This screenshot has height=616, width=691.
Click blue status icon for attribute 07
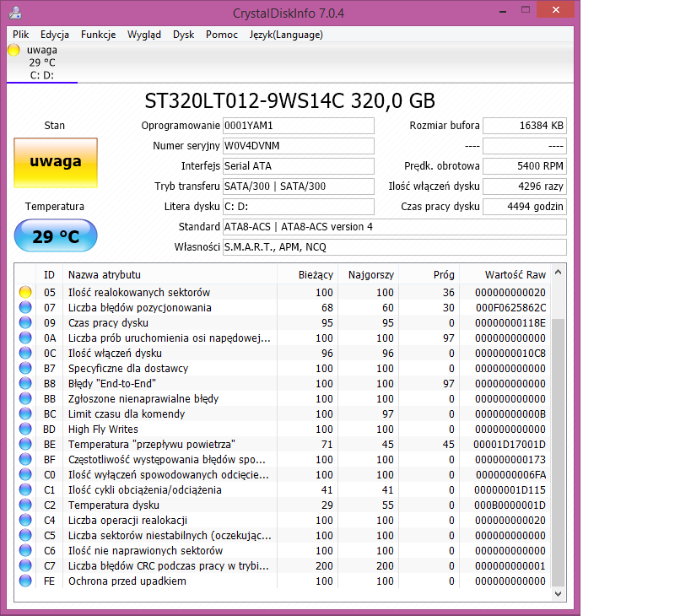point(25,307)
